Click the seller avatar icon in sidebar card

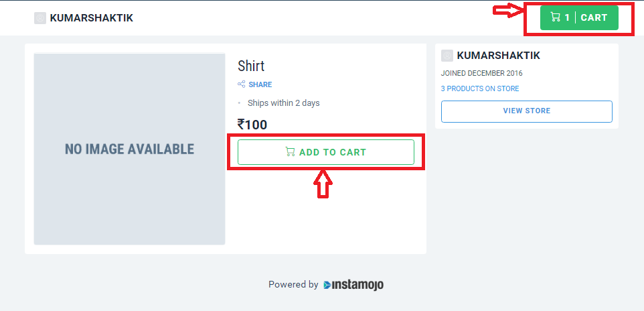tap(447, 56)
